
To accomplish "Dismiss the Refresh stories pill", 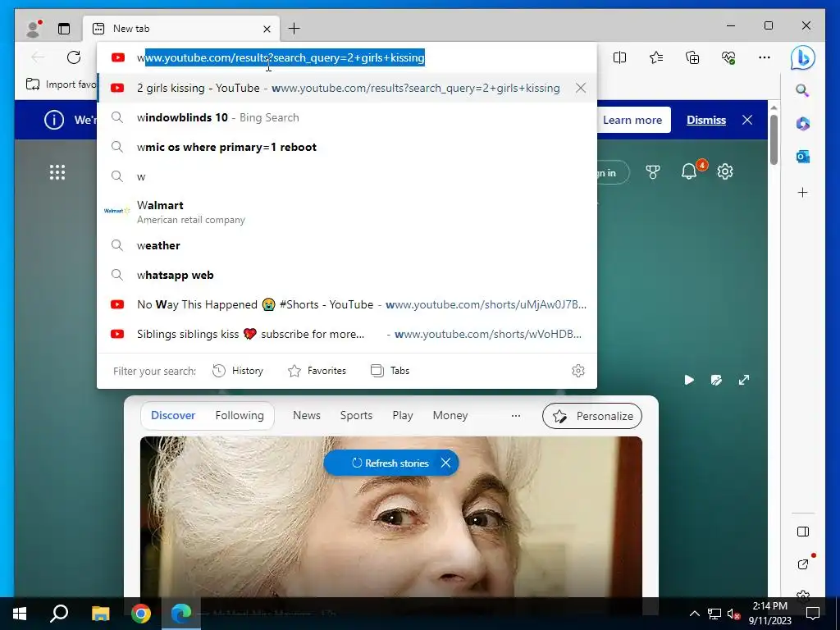I will pyautogui.click(x=445, y=463).
